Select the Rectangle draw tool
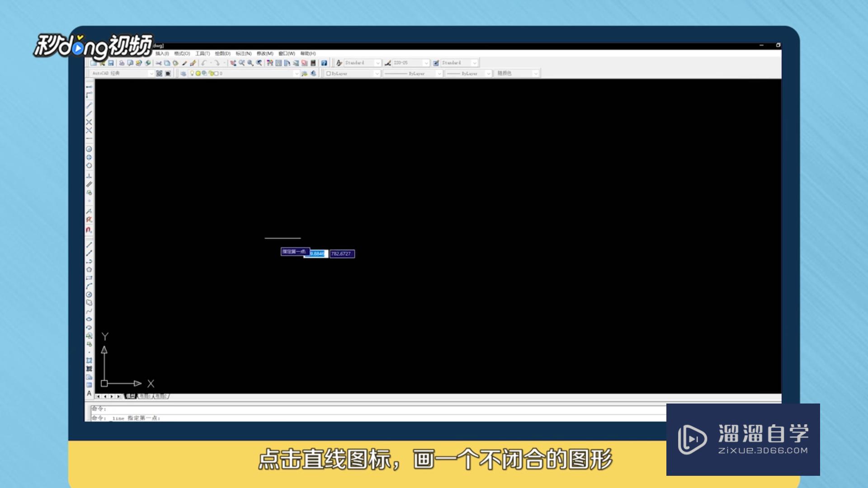 89,278
